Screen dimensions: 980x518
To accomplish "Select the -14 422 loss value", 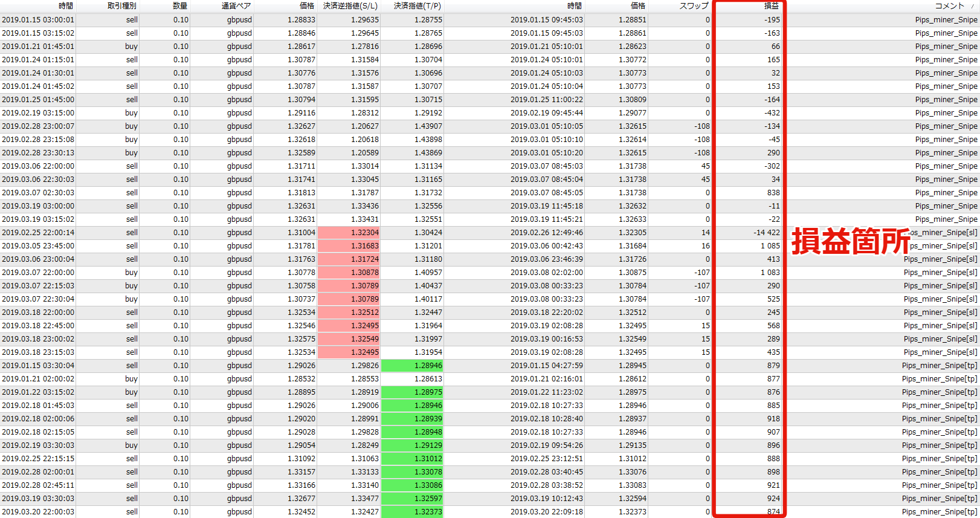I will pyautogui.click(x=766, y=233).
